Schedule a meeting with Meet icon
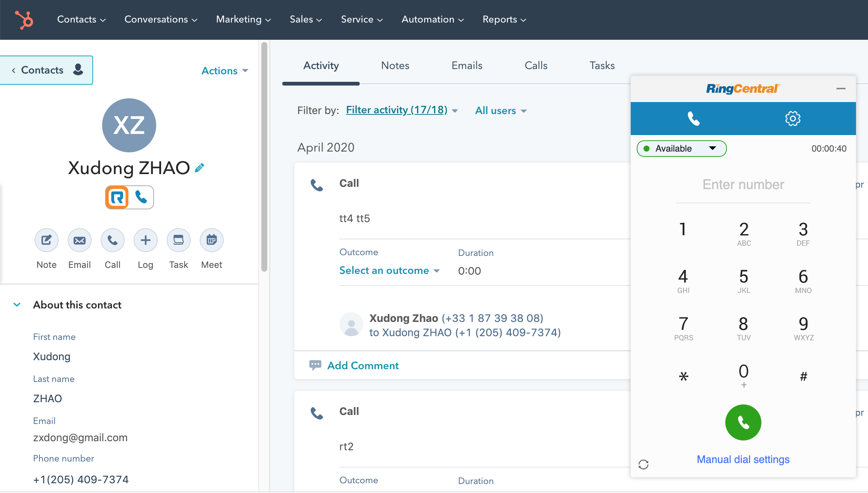868x493 pixels. coord(212,240)
